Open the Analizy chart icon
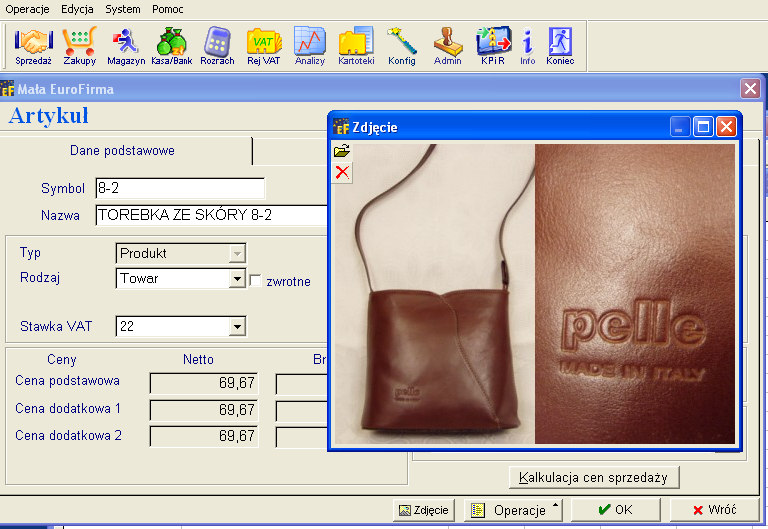Image resolution: width=768 pixels, height=529 pixels. [310, 47]
